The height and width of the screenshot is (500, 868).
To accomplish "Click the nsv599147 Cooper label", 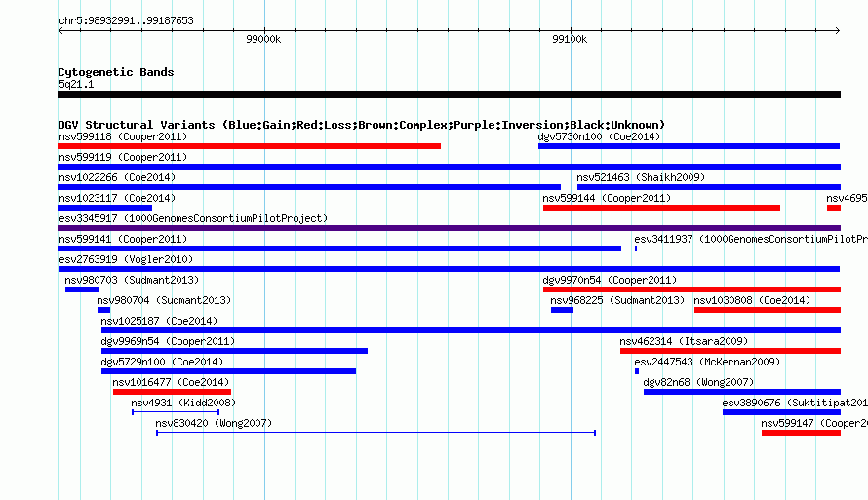I will pos(813,423).
